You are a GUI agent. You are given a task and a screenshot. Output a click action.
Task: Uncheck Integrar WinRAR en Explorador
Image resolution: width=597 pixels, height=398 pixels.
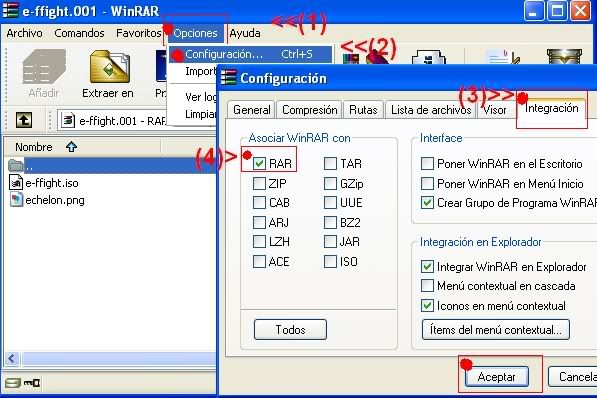pos(427,266)
